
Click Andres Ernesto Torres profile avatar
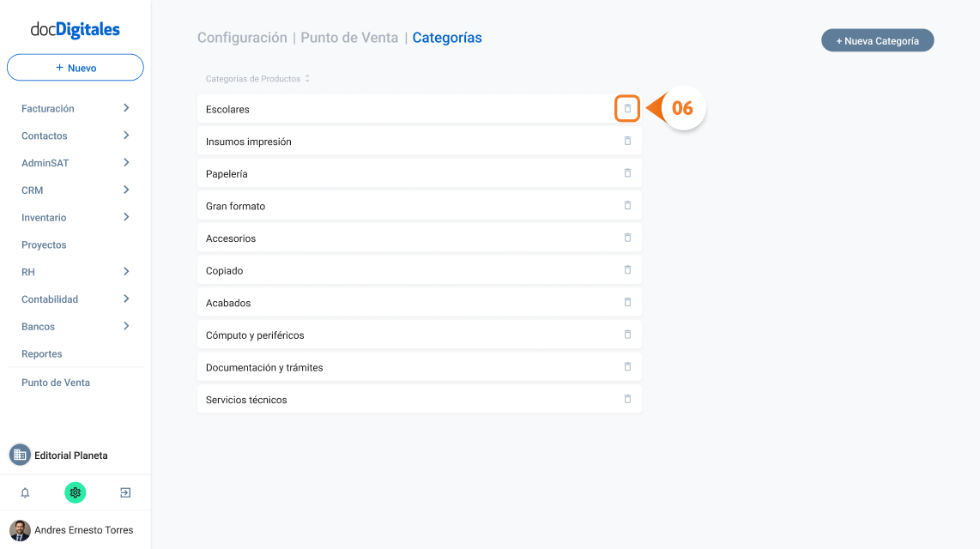click(20, 529)
